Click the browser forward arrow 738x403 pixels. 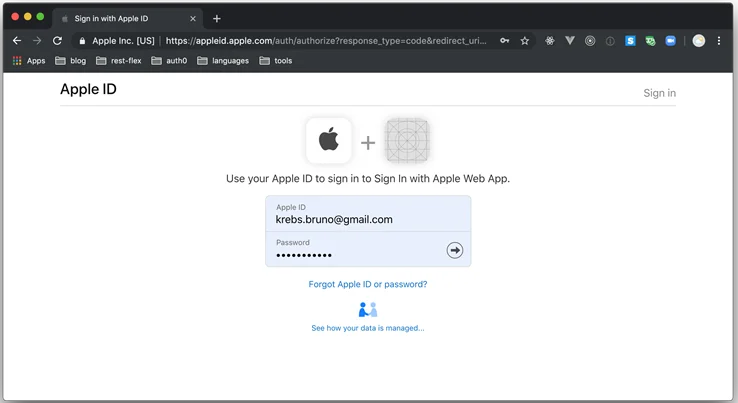click(37, 41)
